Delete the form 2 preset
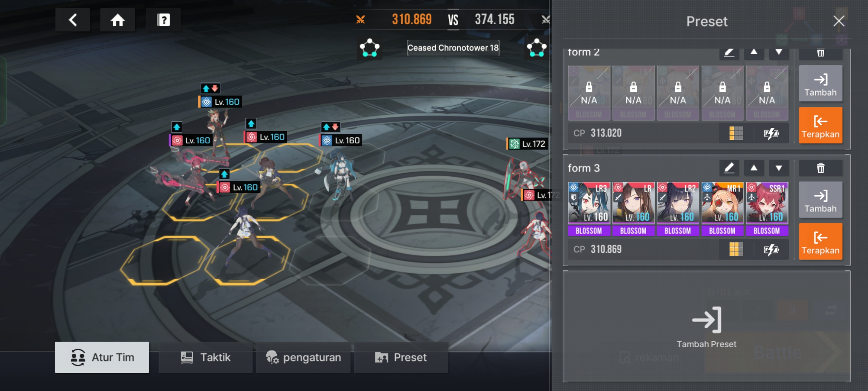The height and width of the screenshot is (391, 868). [821, 53]
